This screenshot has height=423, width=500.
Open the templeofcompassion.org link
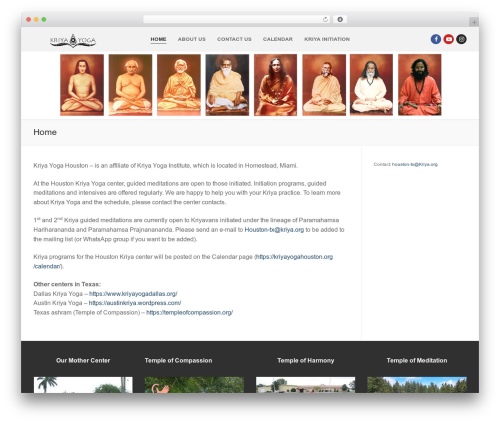(x=189, y=312)
